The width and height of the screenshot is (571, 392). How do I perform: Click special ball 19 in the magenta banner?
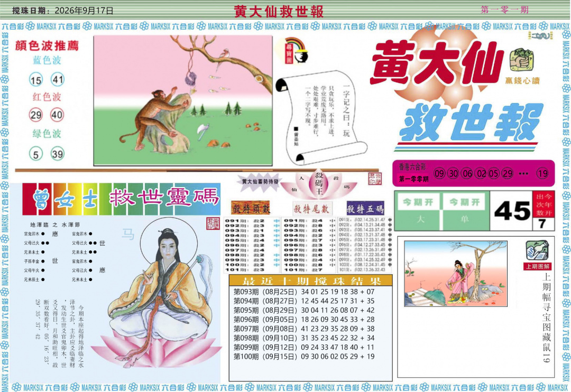pos(542,173)
